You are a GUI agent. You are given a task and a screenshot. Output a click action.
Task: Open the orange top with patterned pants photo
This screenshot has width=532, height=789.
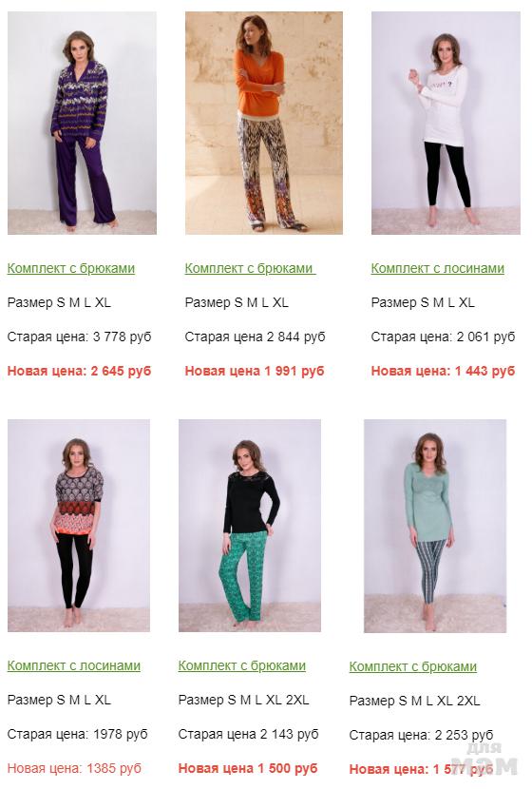click(x=264, y=123)
